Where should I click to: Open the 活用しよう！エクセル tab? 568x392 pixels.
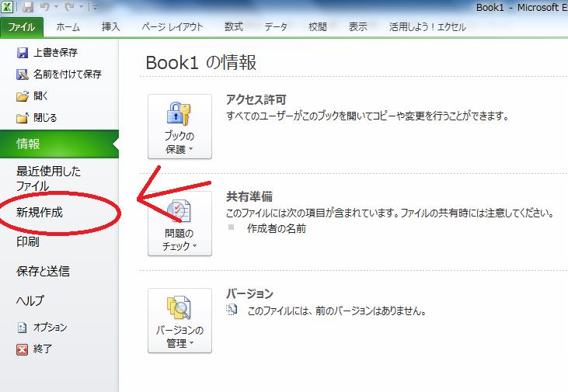tap(427, 27)
